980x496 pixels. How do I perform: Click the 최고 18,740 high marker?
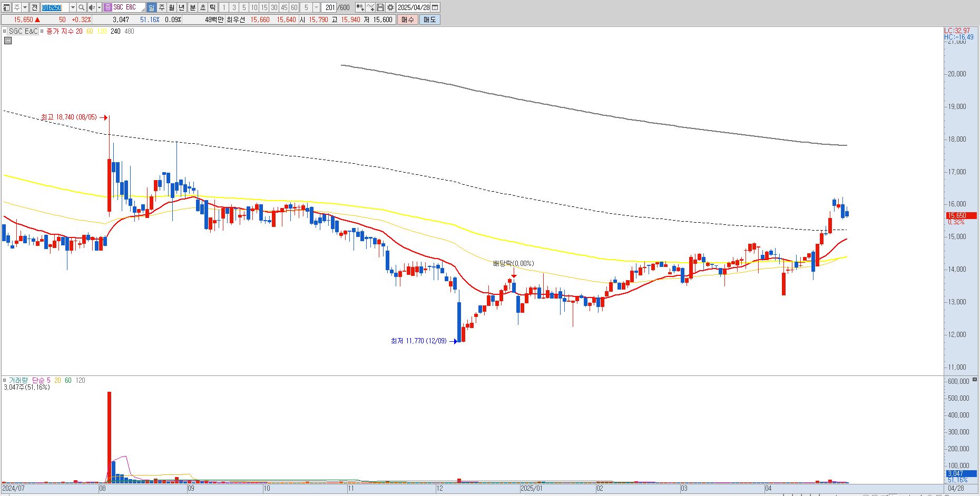pos(74,117)
